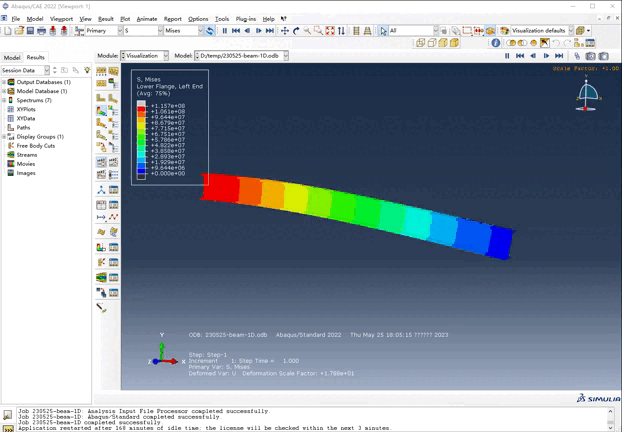Expand the Spectrums tree node
Image resolution: width=622 pixels, height=432 pixels.
click(x=4, y=100)
